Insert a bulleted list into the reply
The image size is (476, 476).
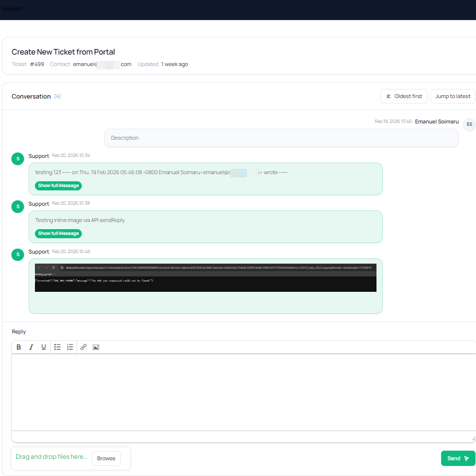57,347
